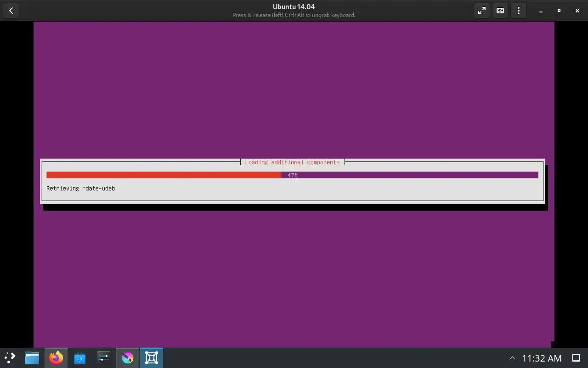Launch Firefox from the taskbar
The image size is (588, 368).
tap(56, 357)
